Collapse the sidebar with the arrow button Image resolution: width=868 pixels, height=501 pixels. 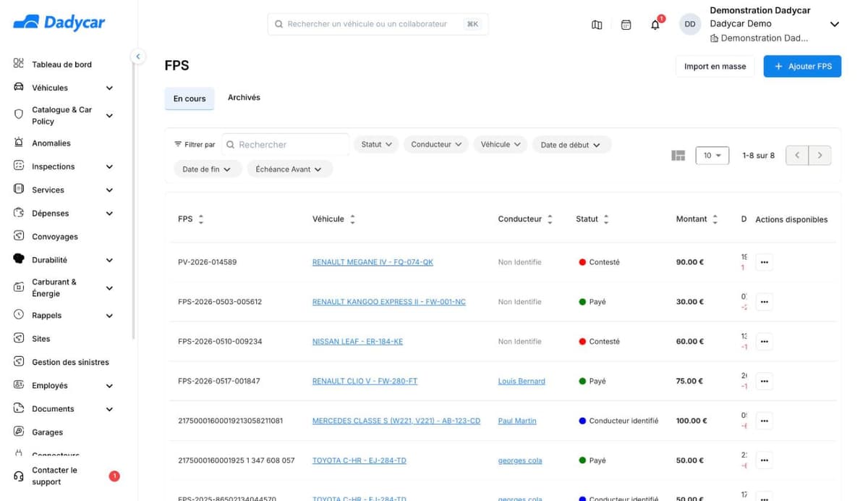tap(137, 56)
